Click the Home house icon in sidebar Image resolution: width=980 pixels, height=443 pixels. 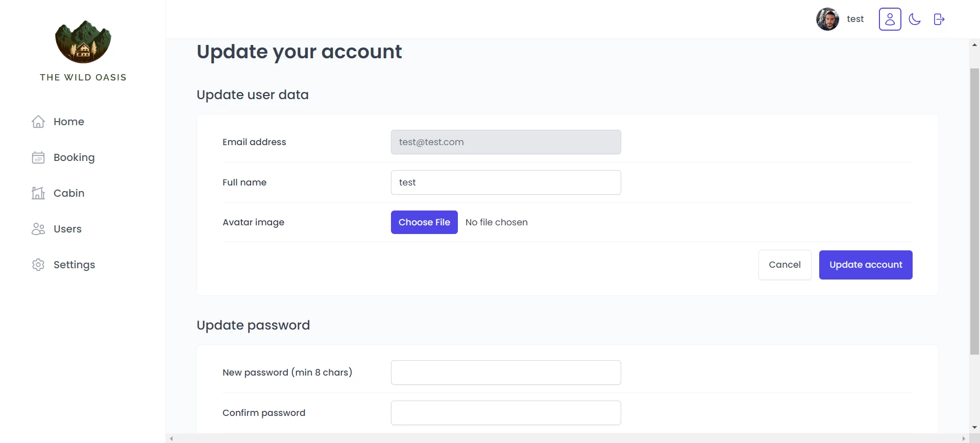click(x=38, y=122)
